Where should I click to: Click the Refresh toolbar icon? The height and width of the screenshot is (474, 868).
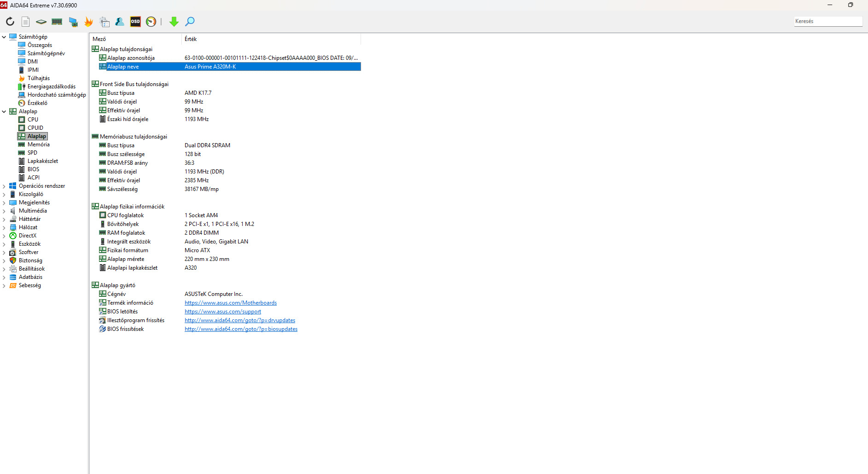tap(10, 22)
